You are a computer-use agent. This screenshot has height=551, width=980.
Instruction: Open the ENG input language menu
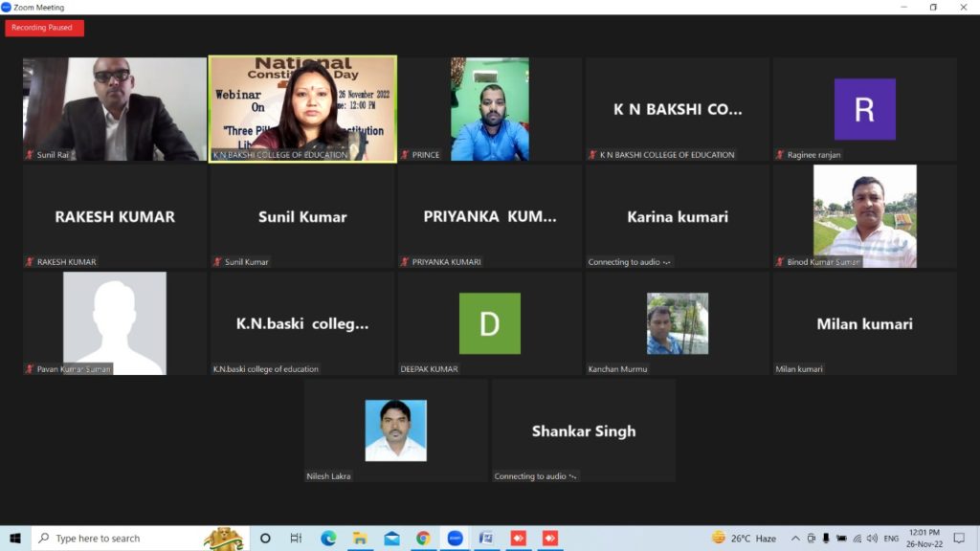tap(891, 538)
